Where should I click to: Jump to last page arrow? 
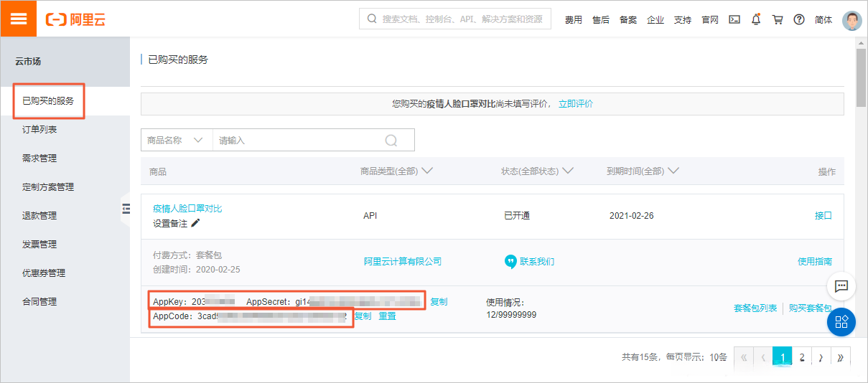pyautogui.click(x=840, y=356)
